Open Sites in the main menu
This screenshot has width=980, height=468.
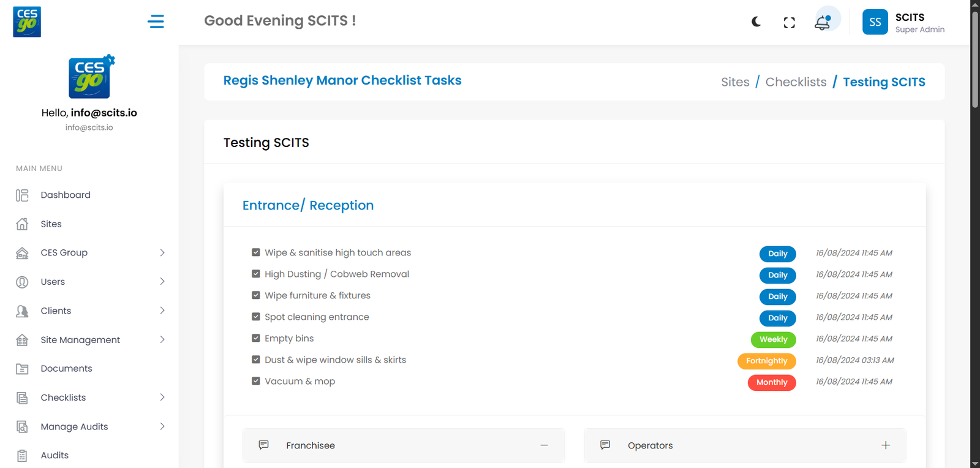51,224
